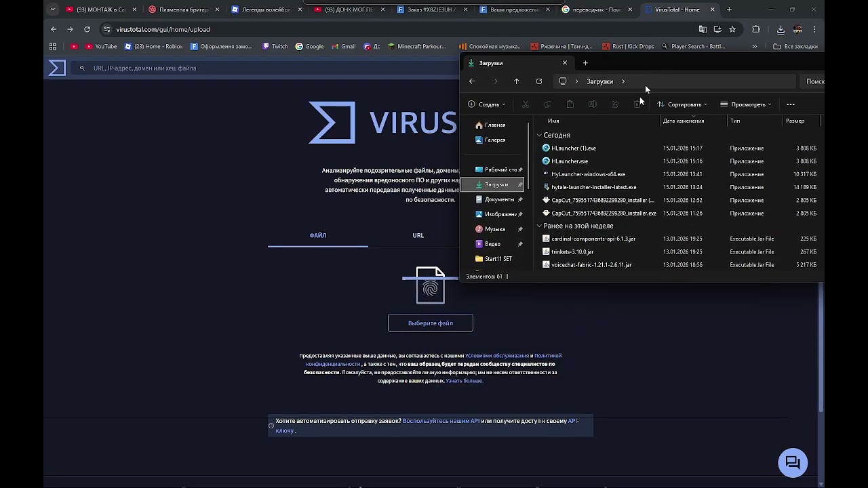The image size is (868, 488).
Task: Open Chrome downloads icon
Action: [x=781, y=29]
